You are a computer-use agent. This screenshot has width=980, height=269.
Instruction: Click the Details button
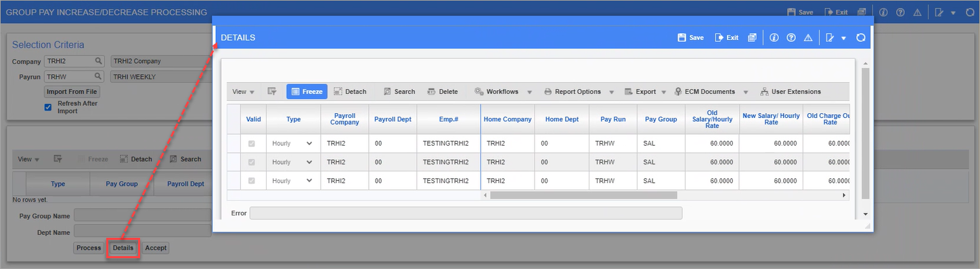(123, 248)
